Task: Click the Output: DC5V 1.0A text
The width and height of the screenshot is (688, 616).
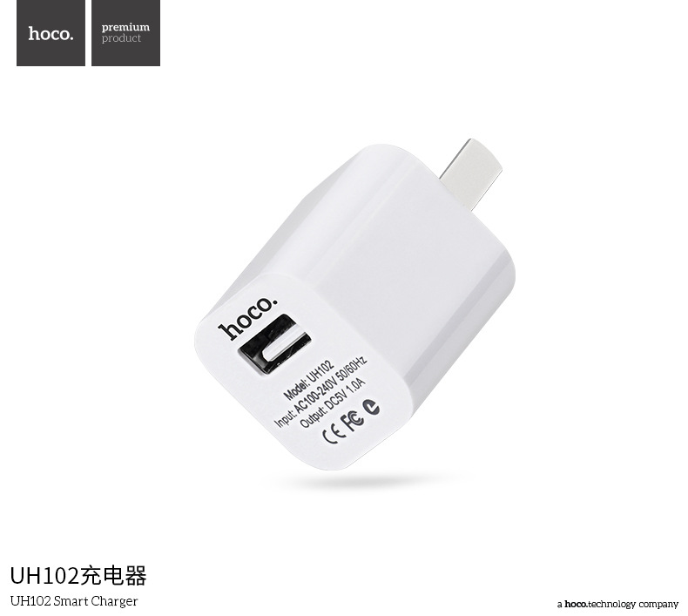Action: [x=332, y=403]
